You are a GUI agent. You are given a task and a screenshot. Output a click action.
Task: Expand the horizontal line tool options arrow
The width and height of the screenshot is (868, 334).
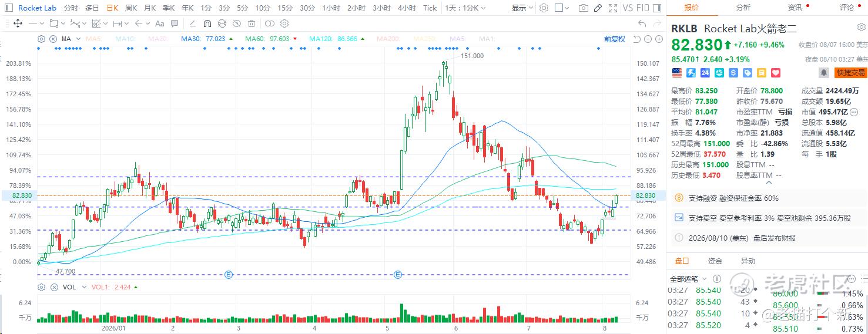42,23
